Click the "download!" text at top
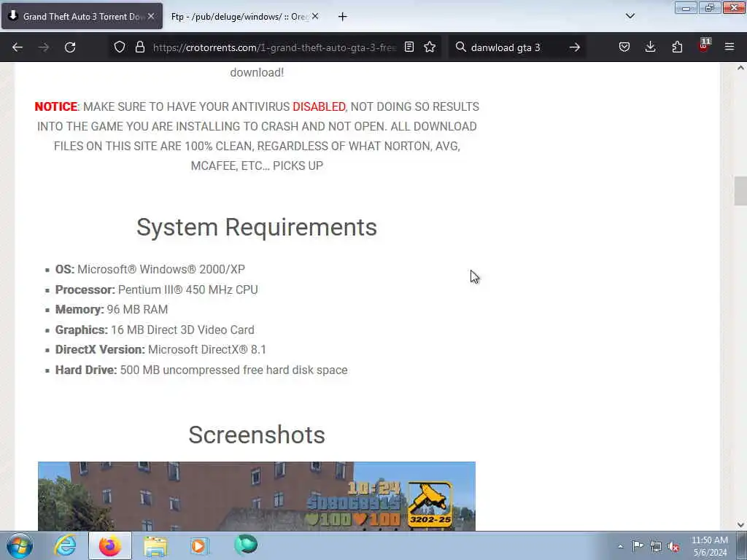The height and width of the screenshot is (560, 747). pyautogui.click(x=257, y=72)
